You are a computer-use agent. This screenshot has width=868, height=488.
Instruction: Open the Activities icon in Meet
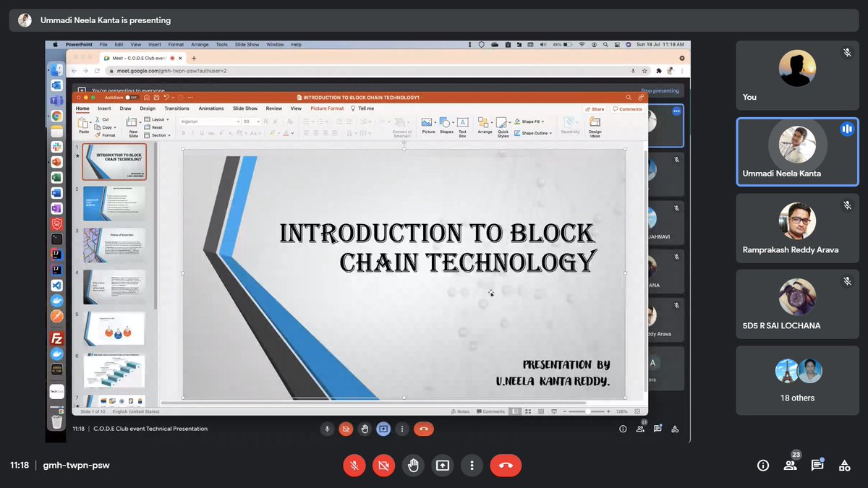coord(844,466)
